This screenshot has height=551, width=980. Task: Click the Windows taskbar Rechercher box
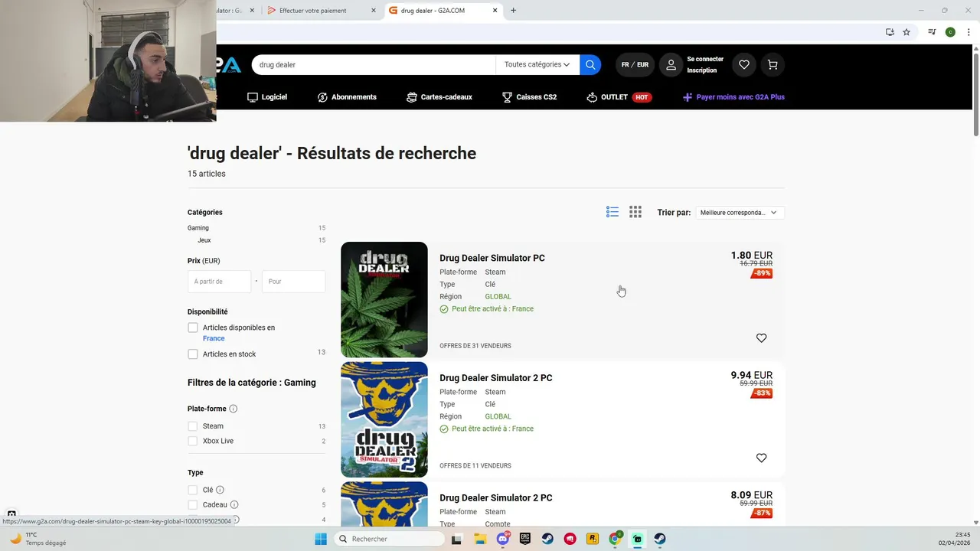(390, 539)
